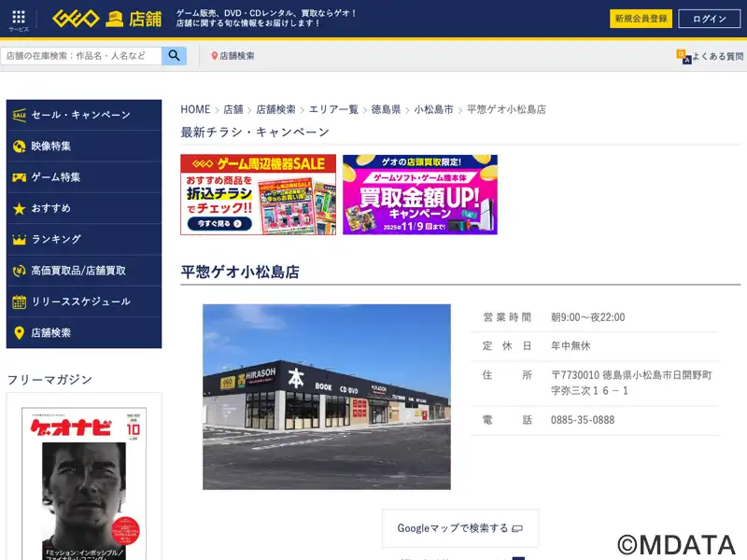Click the game controller icon for ゲーム特集
Screen dimensions: 747x560
[x=19, y=177]
